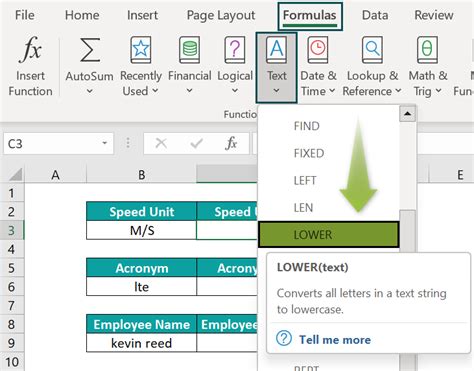Image resolution: width=474 pixels, height=371 pixels.
Task: Expand the Lookup & Reference dropdown arrow
Action: (398, 90)
